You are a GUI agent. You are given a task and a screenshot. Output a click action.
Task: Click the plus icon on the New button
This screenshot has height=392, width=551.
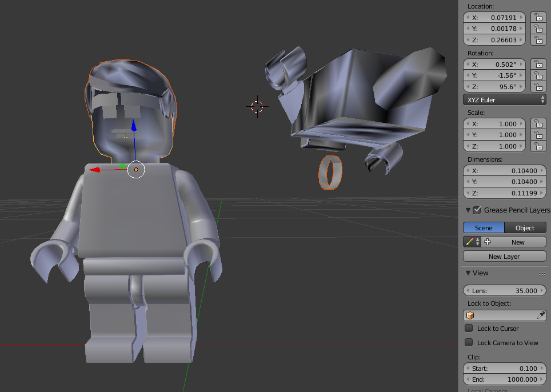coord(488,242)
